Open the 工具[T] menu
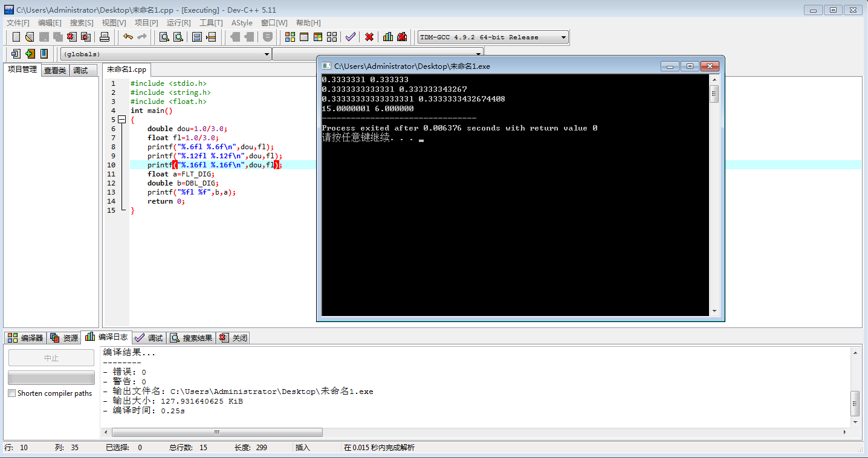The height and width of the screenshot is (458, 868). pyautogui.click(x=211, y=22)
